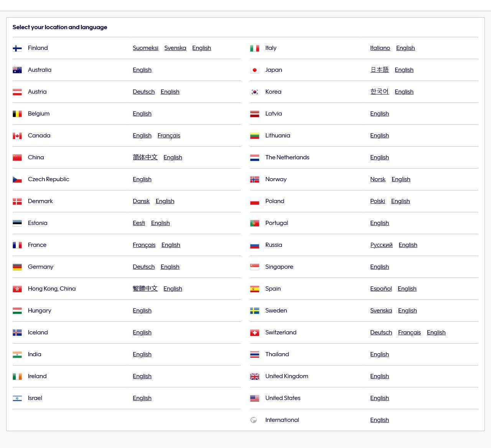Viewport: 491px width, 448px height.
Task: Click the Korea flag icon
Action: 255,92
